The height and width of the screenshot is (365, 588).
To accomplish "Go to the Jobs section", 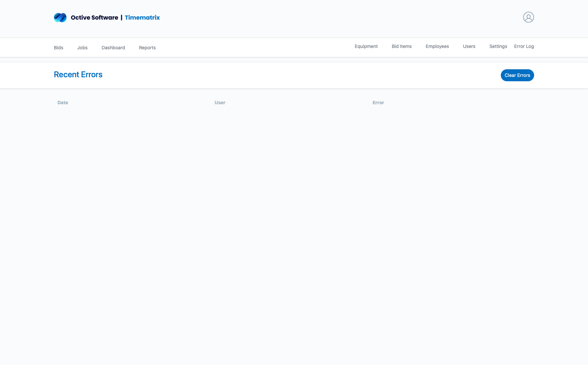I will 82,48.
